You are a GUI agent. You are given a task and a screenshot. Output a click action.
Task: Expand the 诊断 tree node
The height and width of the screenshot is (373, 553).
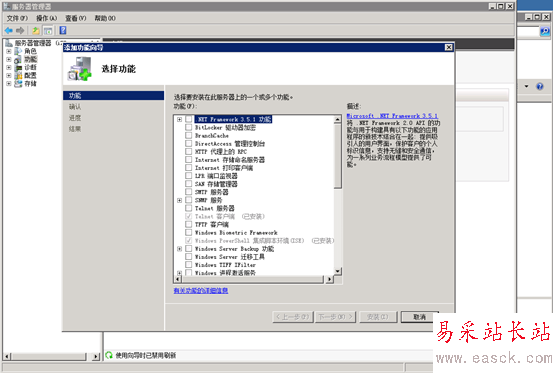tap(9, 67)
